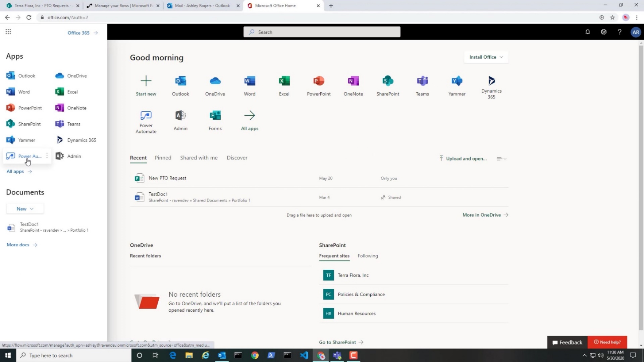Launch the Forms app

215,120
